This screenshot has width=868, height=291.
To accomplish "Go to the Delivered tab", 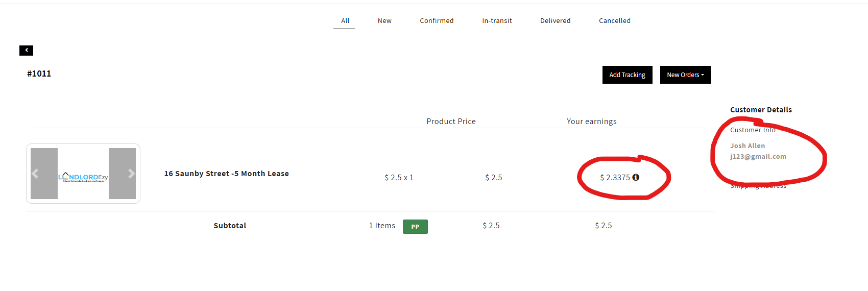I will (x=555, y=21).
